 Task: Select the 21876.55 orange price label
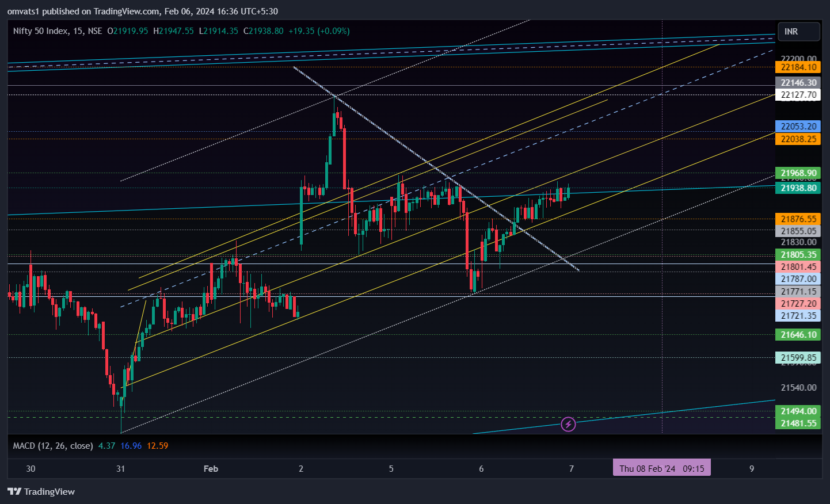[x=798, y=219]
